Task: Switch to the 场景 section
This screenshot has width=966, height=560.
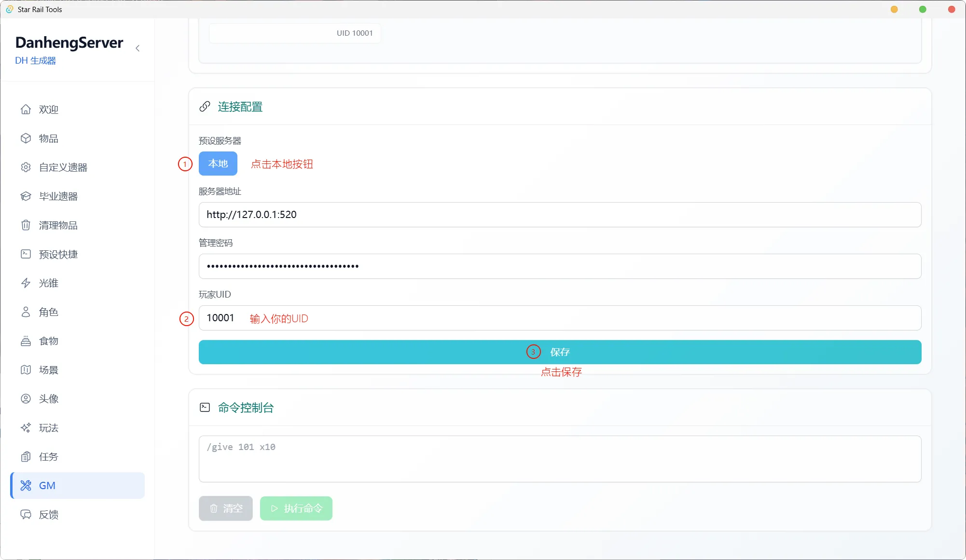Action: (26, 369)
